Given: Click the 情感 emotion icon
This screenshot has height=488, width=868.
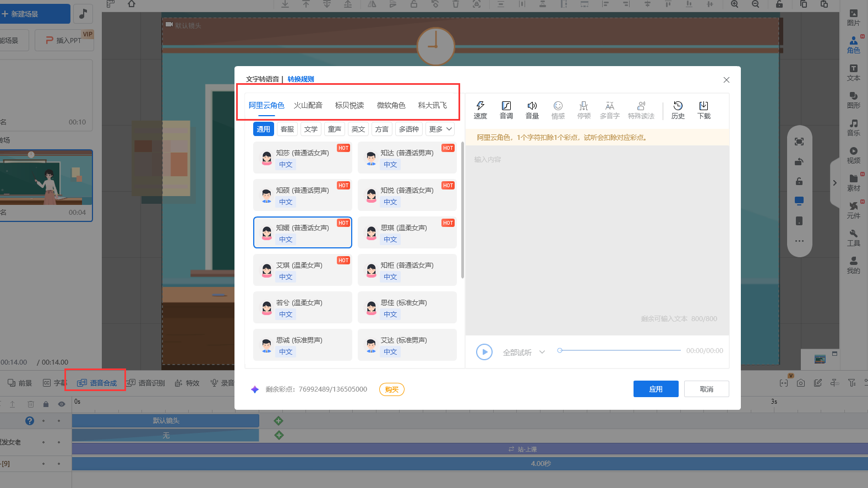Looking at the screenshot, I should pos(558,110).
